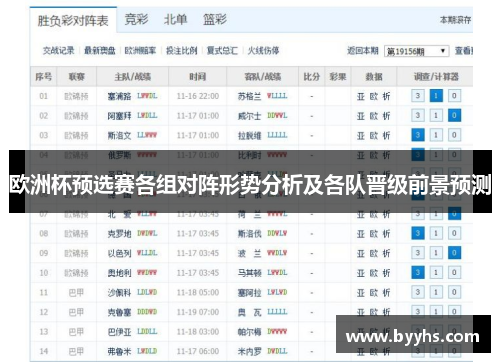
Task: Open 亚 data for row 01 塞浦路
Action: 361,96
